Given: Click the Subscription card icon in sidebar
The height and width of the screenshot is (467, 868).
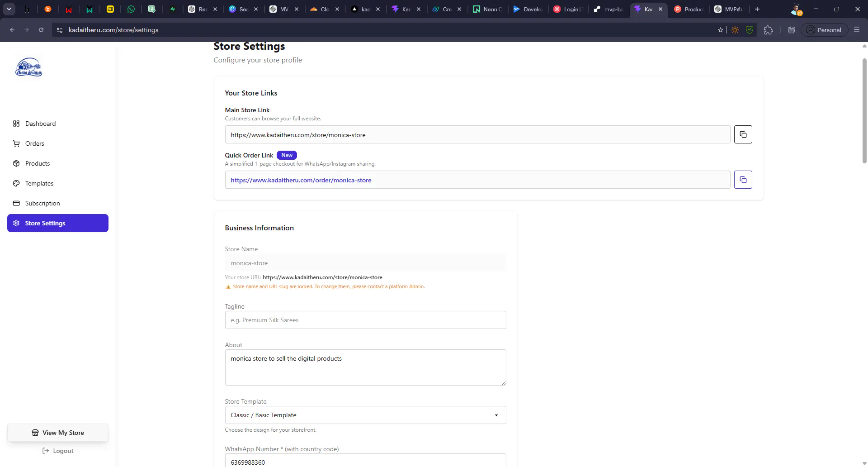Looking at the screenshot, I should (16, 203).
